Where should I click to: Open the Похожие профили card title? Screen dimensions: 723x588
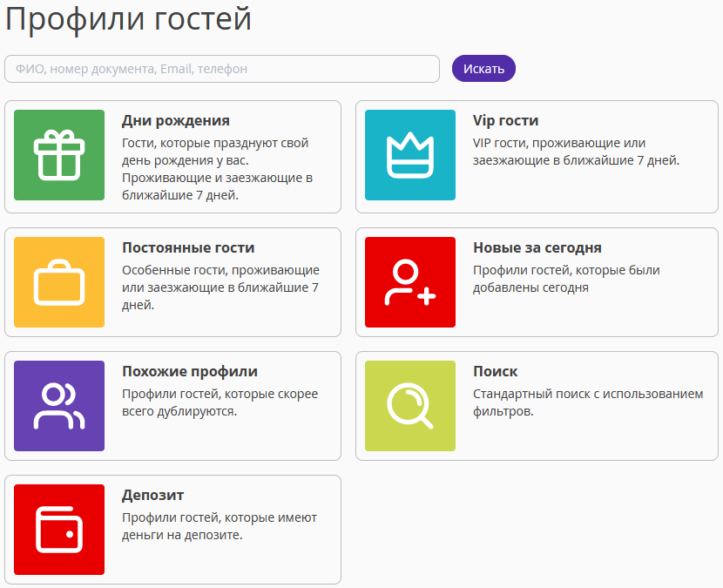click(x=190, y=371)
